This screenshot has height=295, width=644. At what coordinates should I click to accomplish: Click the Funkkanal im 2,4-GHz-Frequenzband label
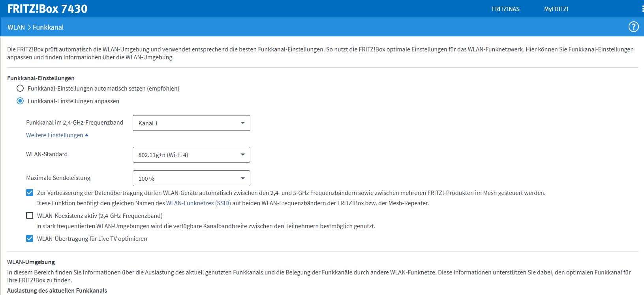tap(75, 123)
